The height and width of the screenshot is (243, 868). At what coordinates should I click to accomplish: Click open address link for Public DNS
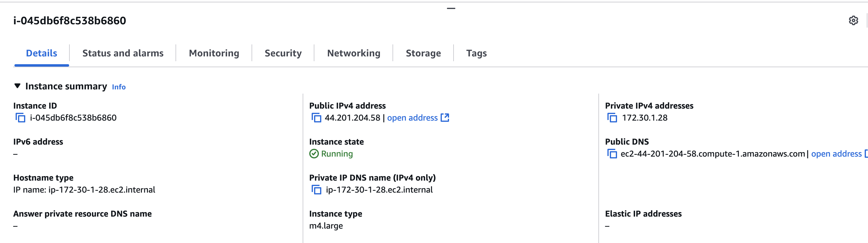point(836,154)
